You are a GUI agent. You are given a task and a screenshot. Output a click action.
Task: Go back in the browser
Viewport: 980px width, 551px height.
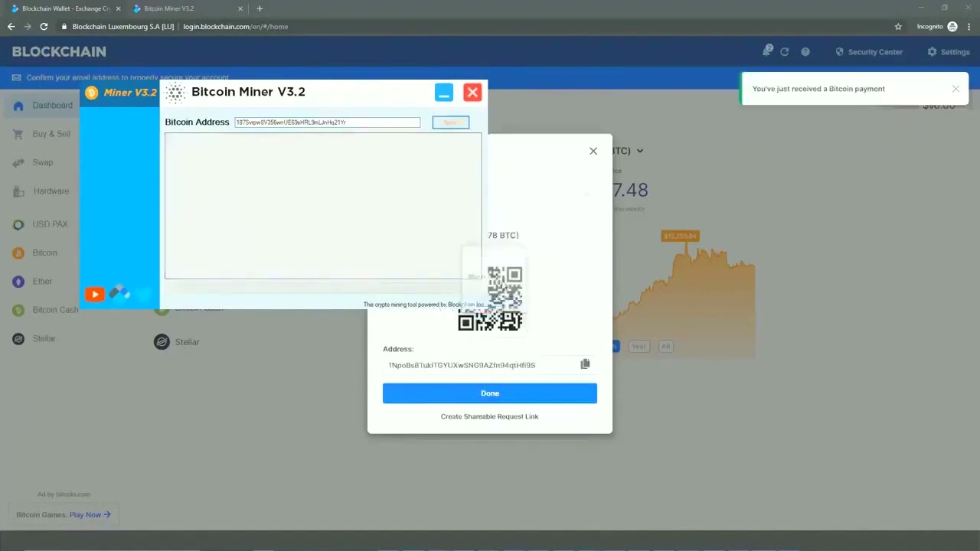[x=11, y=26]
